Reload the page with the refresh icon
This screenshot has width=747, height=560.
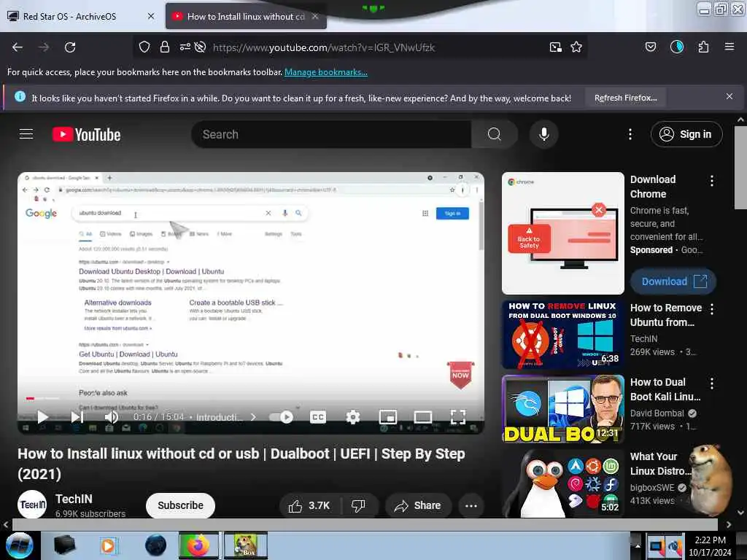[70, 47]
